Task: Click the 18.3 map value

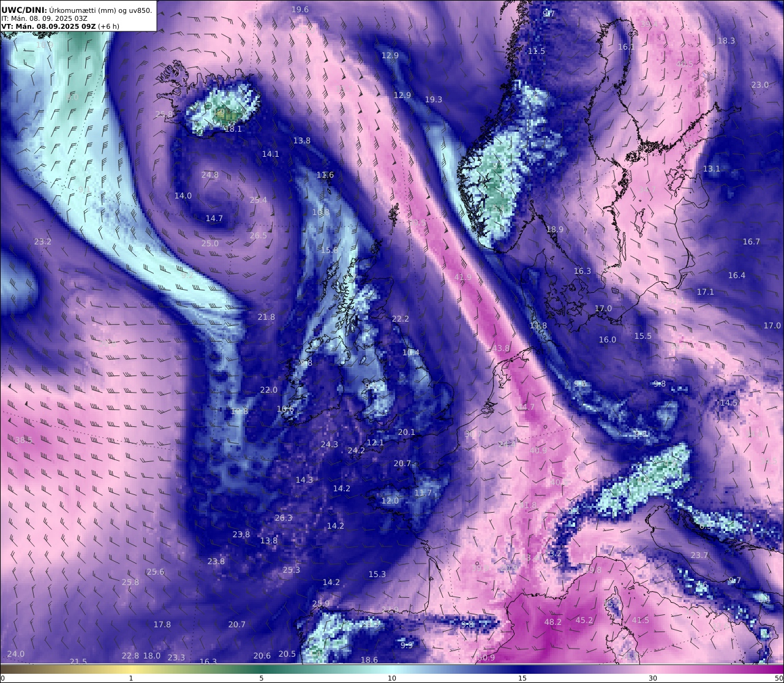Action: pos(726,40)
